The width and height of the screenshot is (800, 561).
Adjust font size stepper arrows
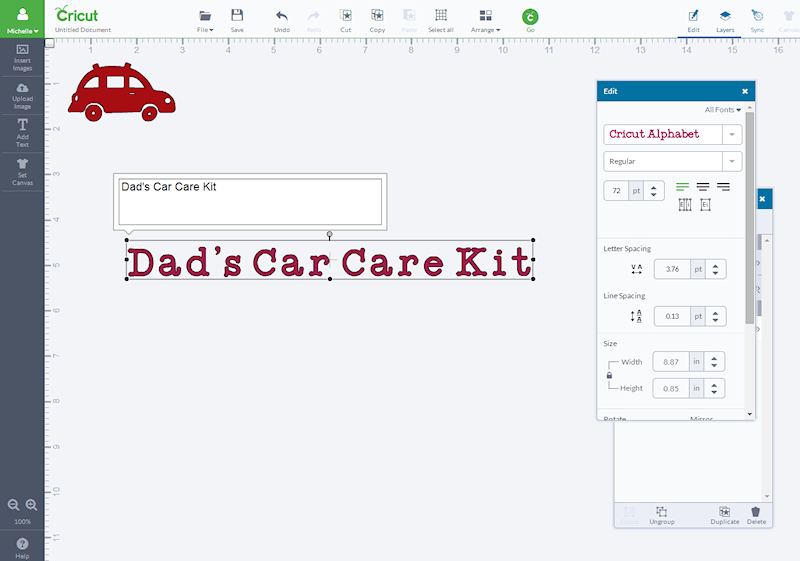(x=654, y=191)
